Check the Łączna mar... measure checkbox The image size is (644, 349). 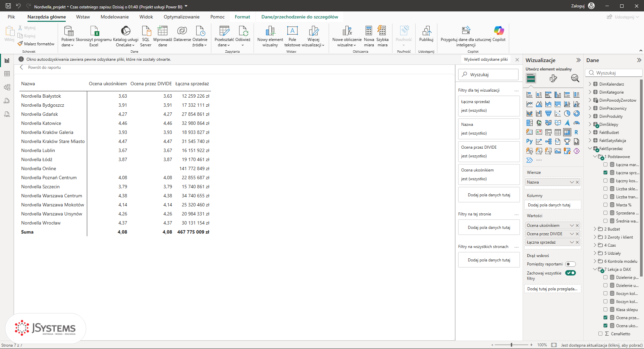605,164
